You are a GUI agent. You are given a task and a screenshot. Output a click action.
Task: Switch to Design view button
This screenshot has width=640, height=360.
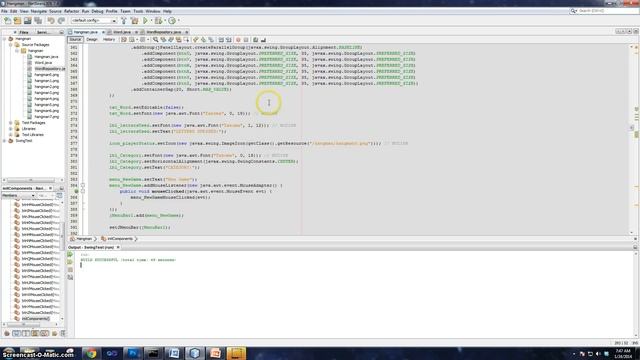(x=92, y=40)
